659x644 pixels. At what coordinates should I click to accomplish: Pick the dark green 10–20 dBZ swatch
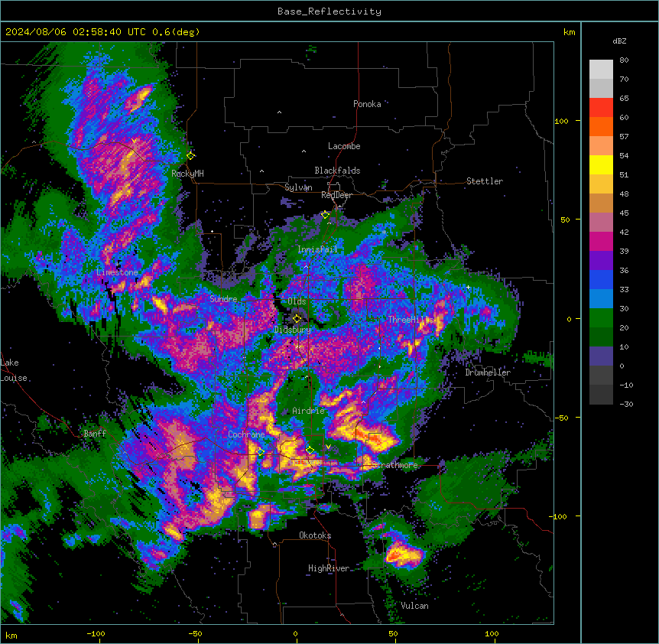[x=601, y=337]
